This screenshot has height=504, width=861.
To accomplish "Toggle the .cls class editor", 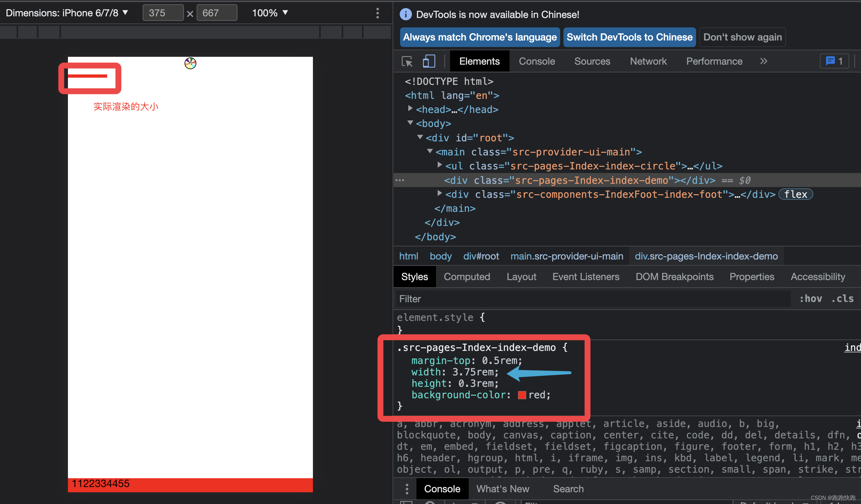I will 843,298.
